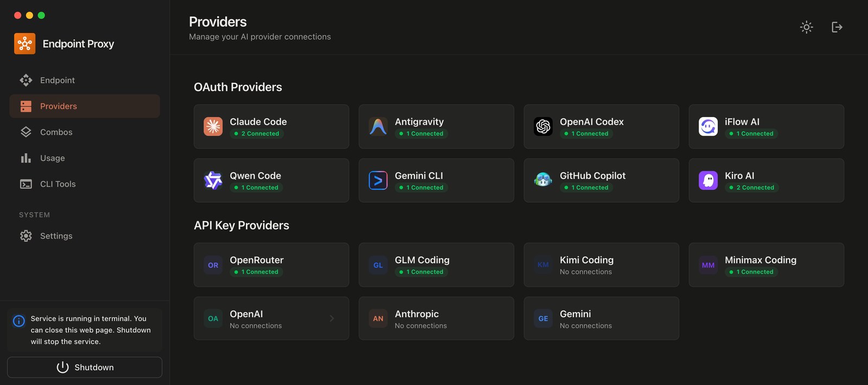Open the OpenAI card chevron arrow
This screenshot has width=868, height=385.
332,319
